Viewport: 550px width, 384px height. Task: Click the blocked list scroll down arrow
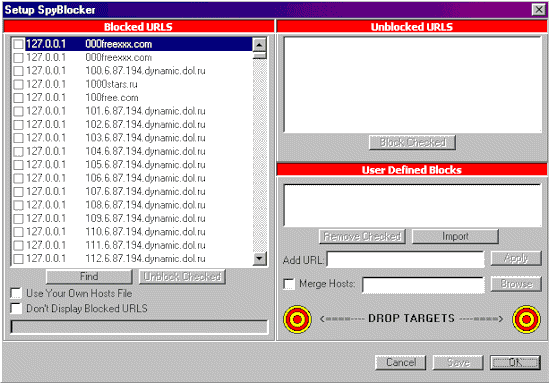point(260,259)
